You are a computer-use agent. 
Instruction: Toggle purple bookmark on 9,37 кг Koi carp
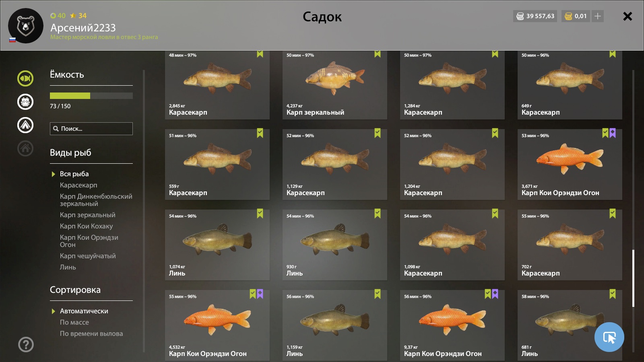click(495, 294)
